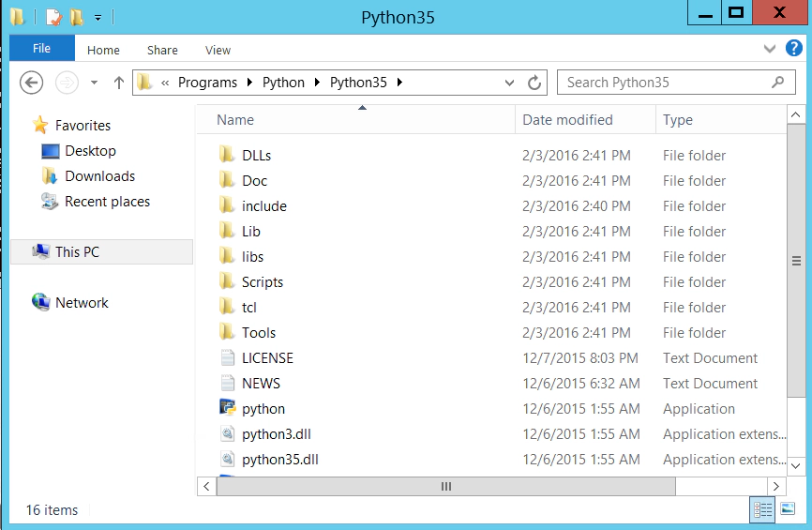The image size is (812, 530).
Task: Click the Python breadcrumb
Action: [283, 83]
